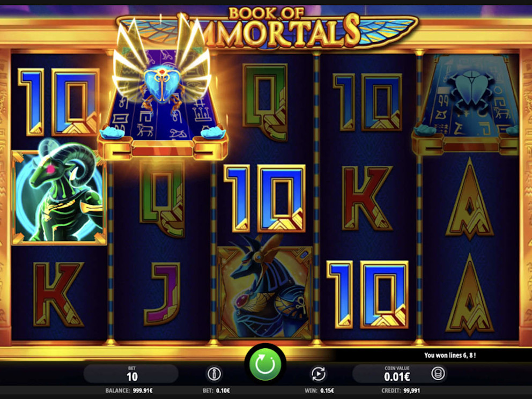This screenshot has height=399, width=532.
Task: Click the green Q on reel three
Action: 265,102
